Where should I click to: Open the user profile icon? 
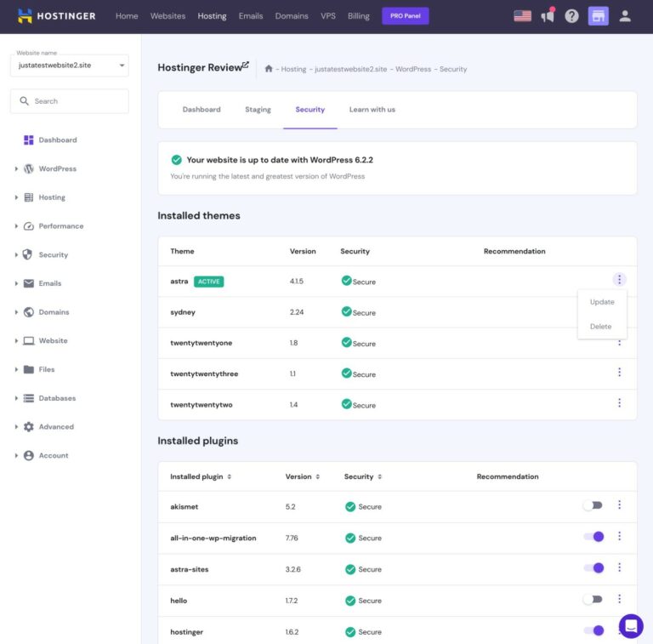[x=625, y=16]
